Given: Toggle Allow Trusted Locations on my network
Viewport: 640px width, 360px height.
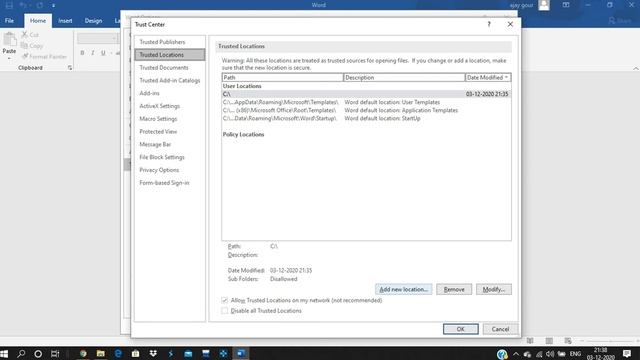Looking at the screenshot, I should coord(224,300).
